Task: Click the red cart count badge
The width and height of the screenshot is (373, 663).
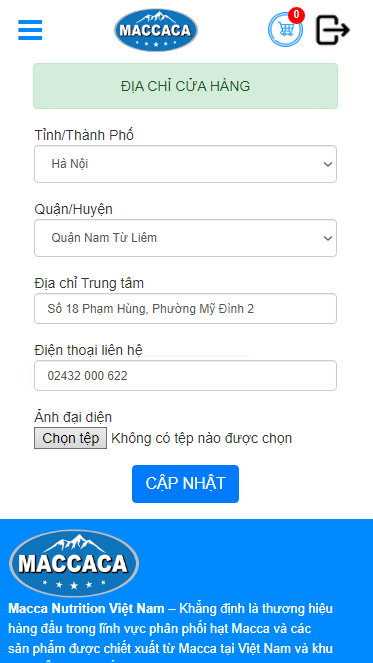Action: click(296, 15)
